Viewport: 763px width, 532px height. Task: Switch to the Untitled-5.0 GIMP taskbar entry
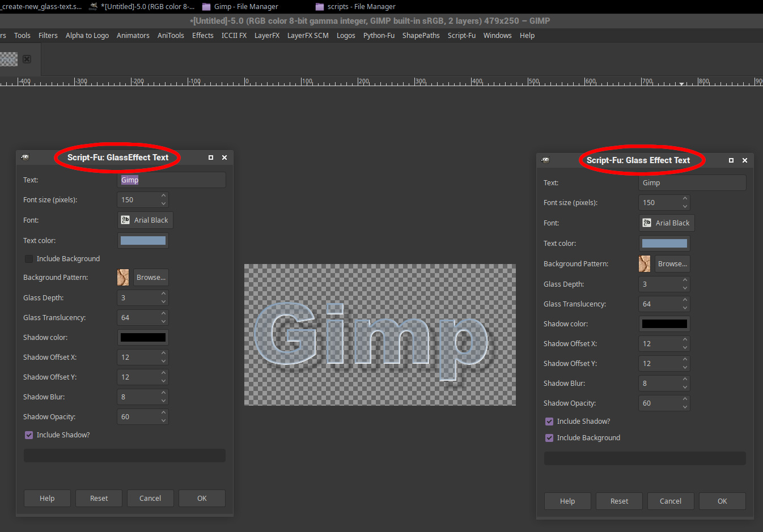click(x=142, y=7)
